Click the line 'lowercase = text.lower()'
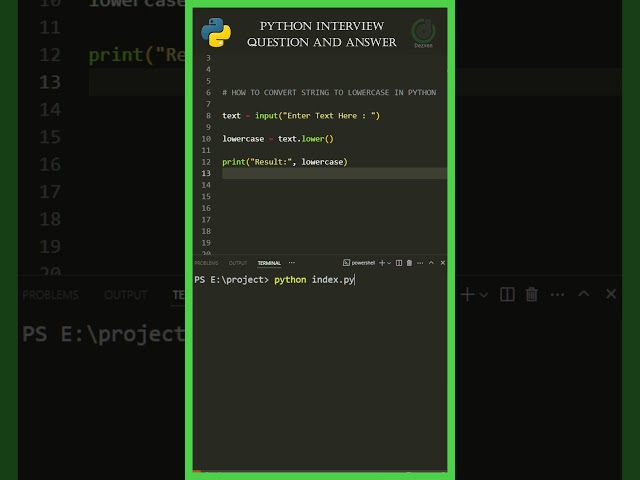640x480 pixels. tap(278, 139)
